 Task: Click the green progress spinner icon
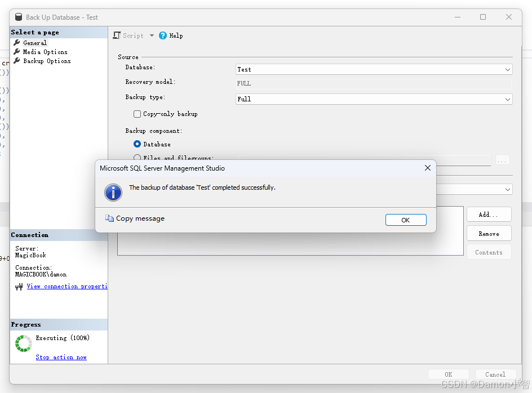click(x=24, y=343)
